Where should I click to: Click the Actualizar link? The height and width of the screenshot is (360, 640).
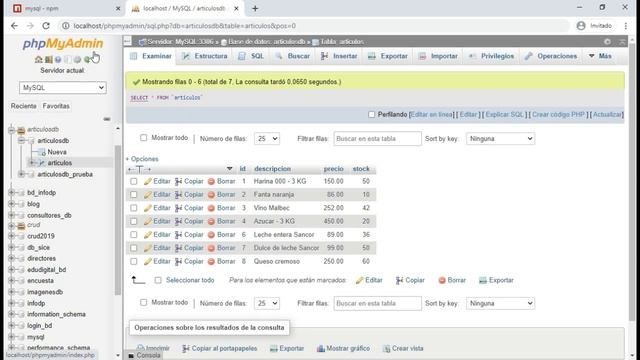607,115
